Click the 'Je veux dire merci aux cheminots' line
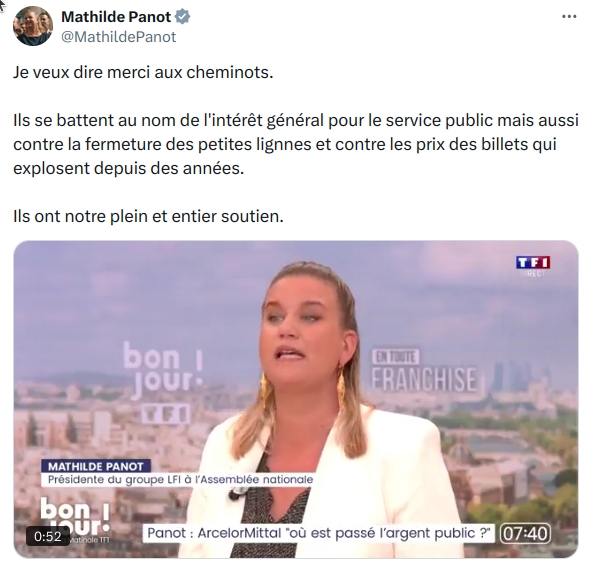 pos(143,72)
